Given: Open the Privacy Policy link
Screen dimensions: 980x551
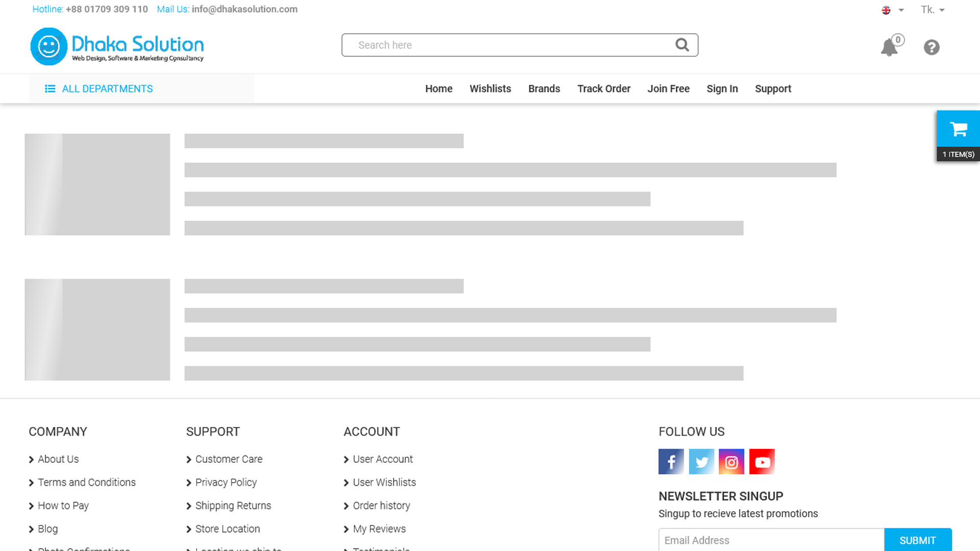Looking at the screenshot, I should [x=226, y=483].
